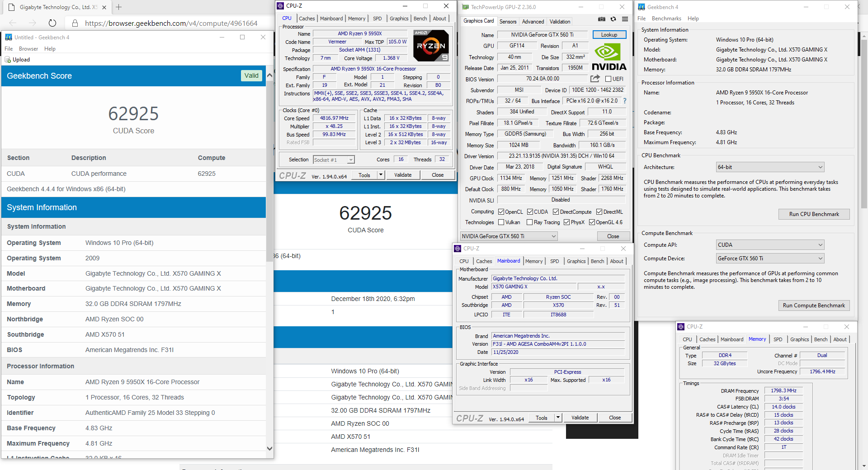Open Tools dropdown arrow in CPU-Z Mainboard window

tap(558, 418)
